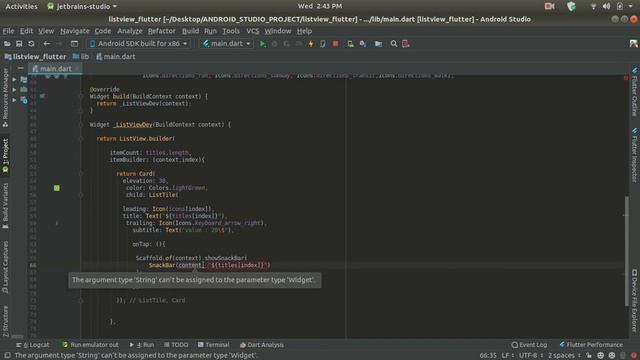Open the device selector Android SDK built for x86

(x=138, y=44)
